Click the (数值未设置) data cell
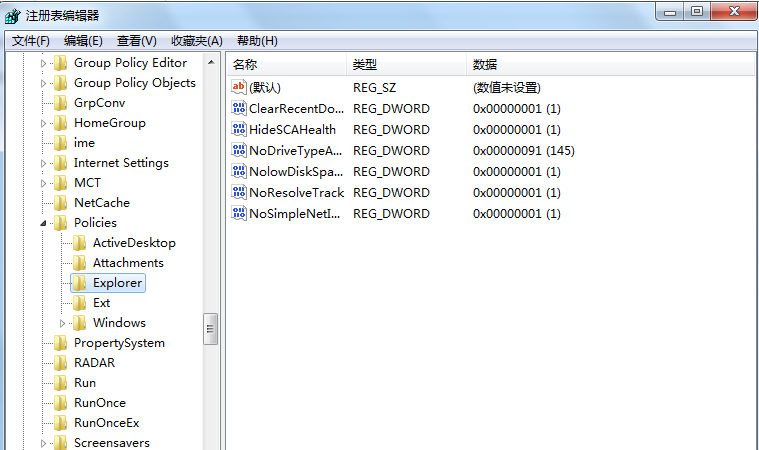759x450 pixels. pyautogui.click(x=507, y=88)
